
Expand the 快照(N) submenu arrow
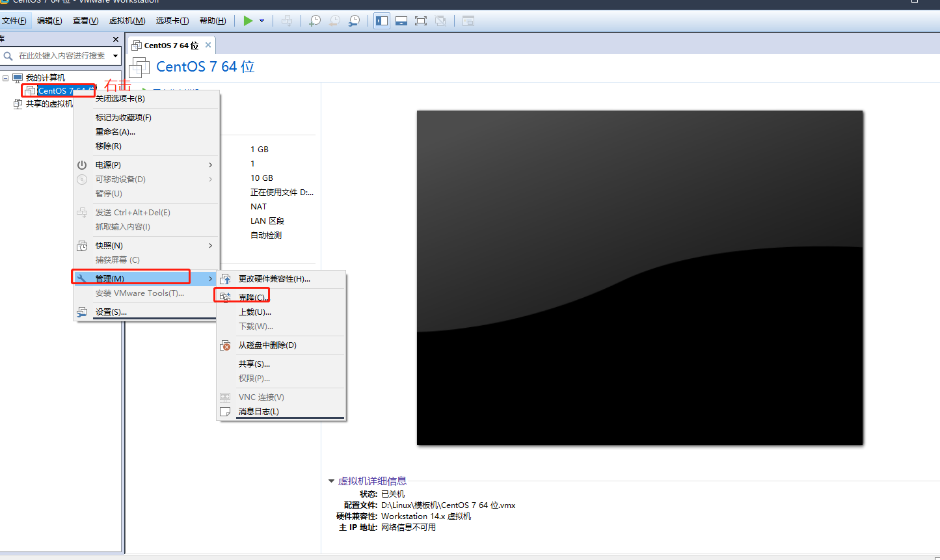210,246
